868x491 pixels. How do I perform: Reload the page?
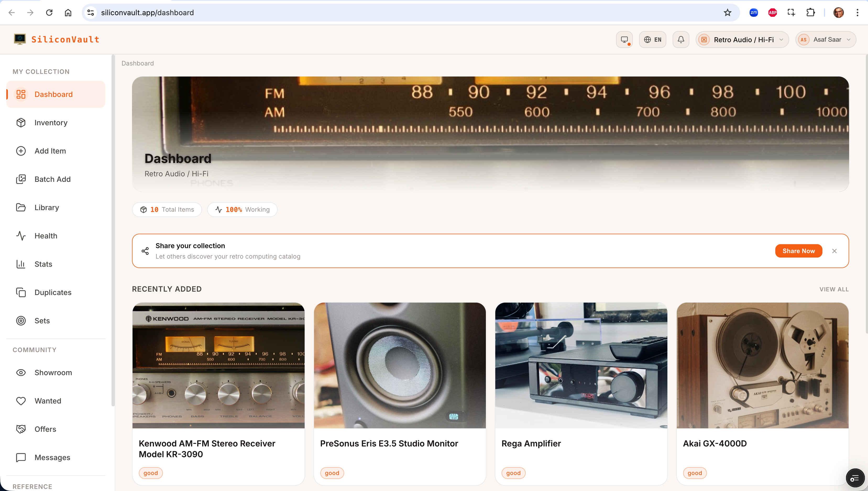click(x=49, y=13)
